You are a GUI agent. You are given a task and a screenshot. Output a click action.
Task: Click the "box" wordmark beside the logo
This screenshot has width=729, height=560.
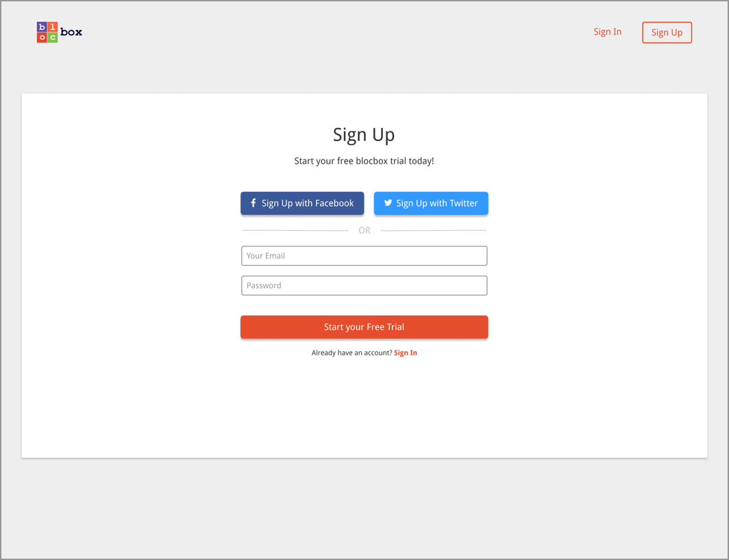pos(71,32)
